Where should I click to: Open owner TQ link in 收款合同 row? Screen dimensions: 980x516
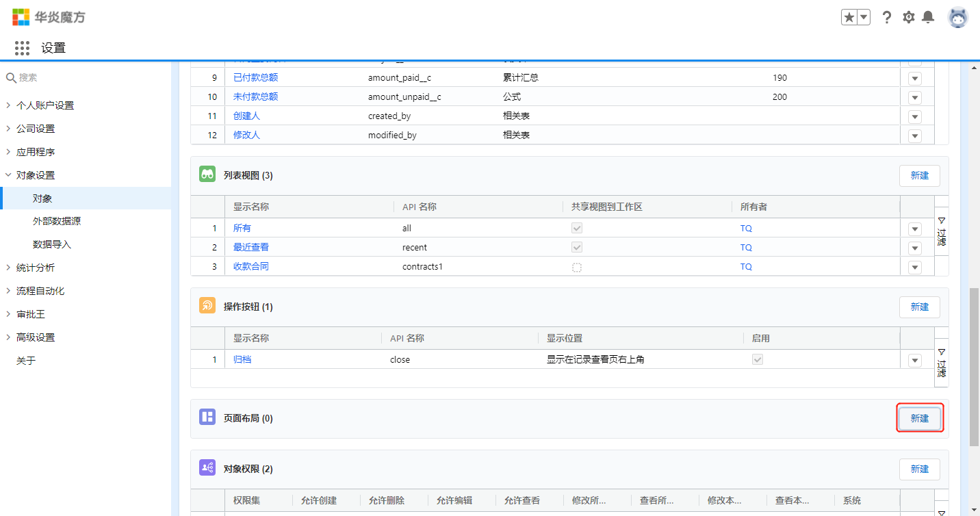pos(746,266)
